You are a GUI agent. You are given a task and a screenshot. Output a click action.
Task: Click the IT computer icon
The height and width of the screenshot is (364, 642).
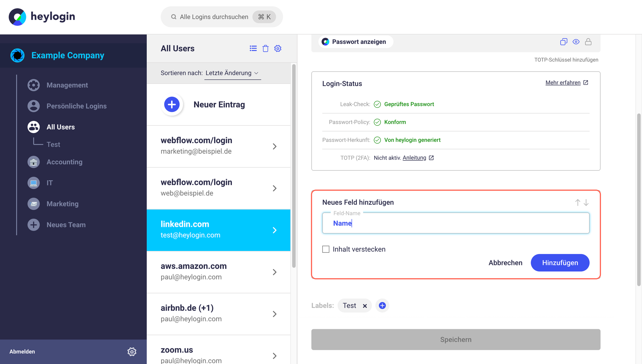click(x=34, y=183)
